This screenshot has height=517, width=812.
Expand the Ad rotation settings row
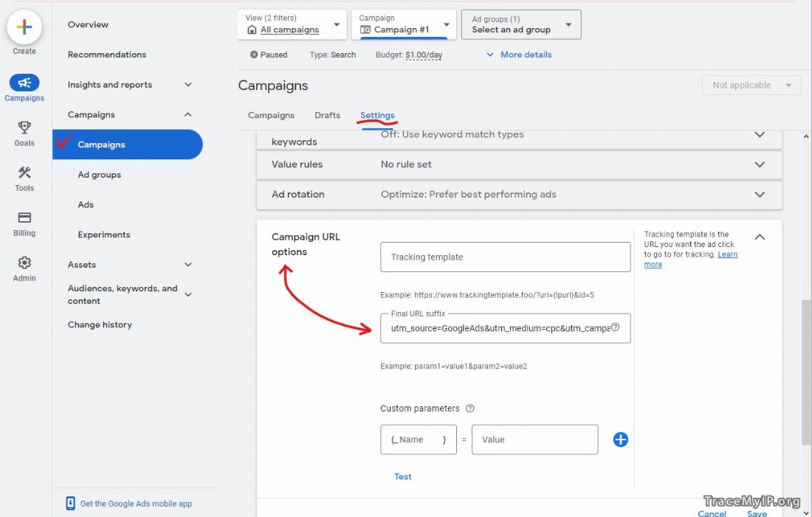coord(760,195)
